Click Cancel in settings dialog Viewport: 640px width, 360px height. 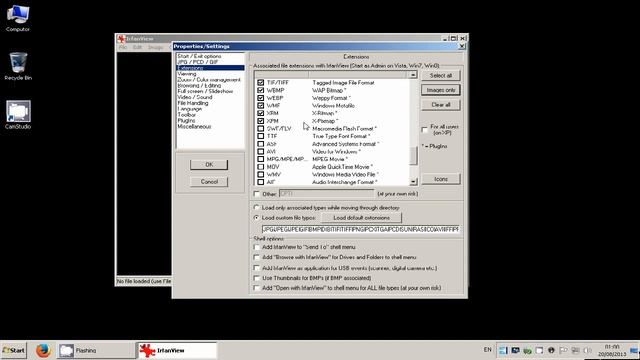click(209, 182)
